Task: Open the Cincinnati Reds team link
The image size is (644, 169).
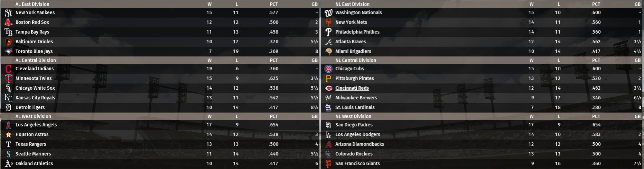Action: pos(352,88)
